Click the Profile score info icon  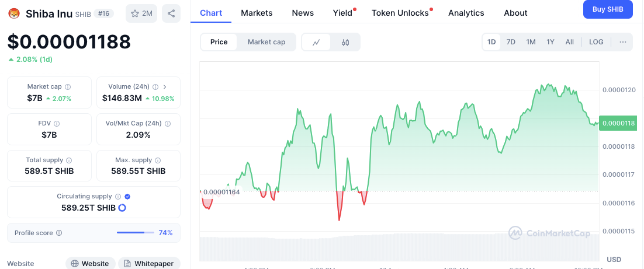(x=59, y=233)
